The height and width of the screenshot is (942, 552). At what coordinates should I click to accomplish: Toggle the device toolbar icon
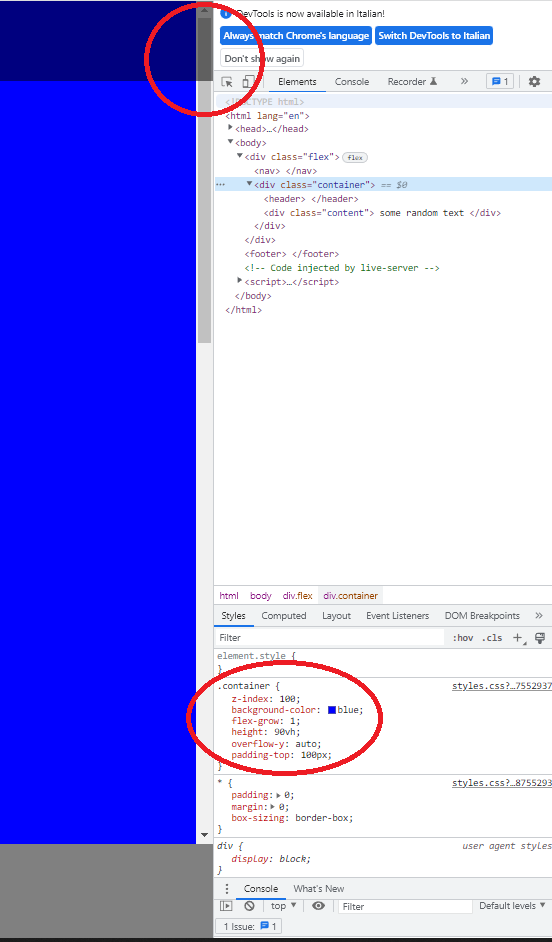click(248, 82)
